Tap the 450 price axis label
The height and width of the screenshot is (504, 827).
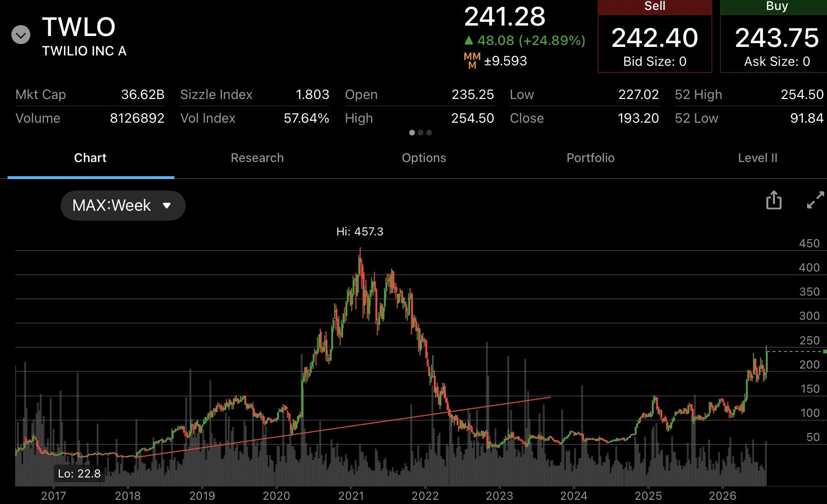[x=809, y=243]
